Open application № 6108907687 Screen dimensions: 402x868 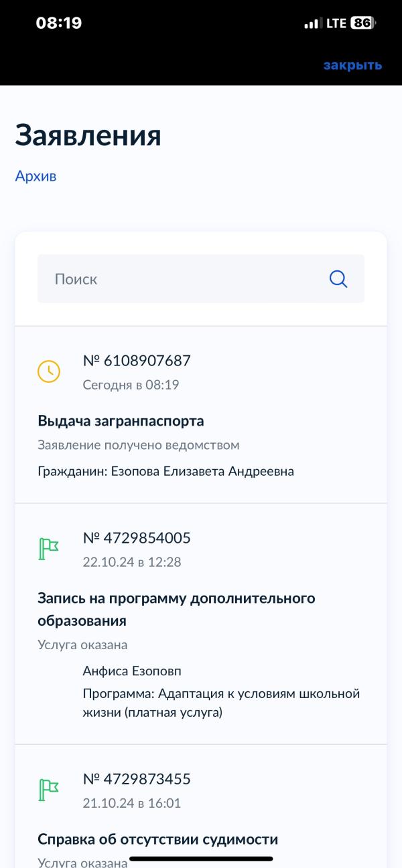click(x=137, y=361)
